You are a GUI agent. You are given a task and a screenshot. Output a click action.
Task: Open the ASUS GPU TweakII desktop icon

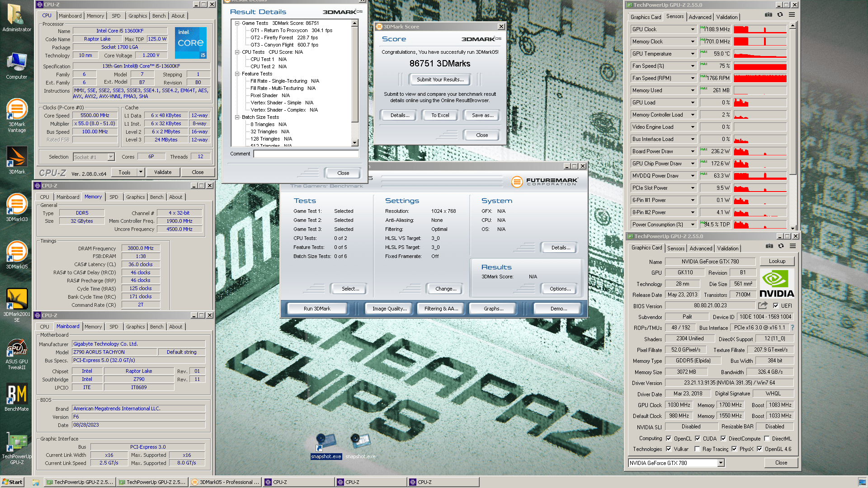tap(17, 354)
